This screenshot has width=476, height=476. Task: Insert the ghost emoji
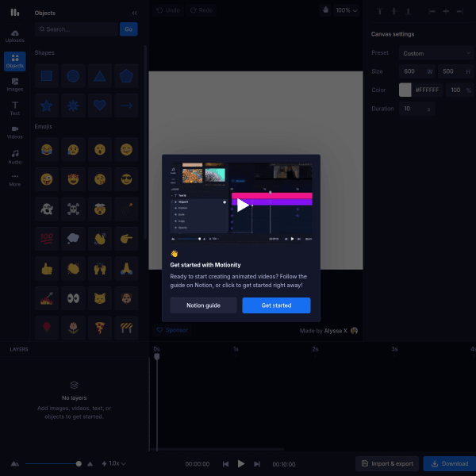point(47,208)
